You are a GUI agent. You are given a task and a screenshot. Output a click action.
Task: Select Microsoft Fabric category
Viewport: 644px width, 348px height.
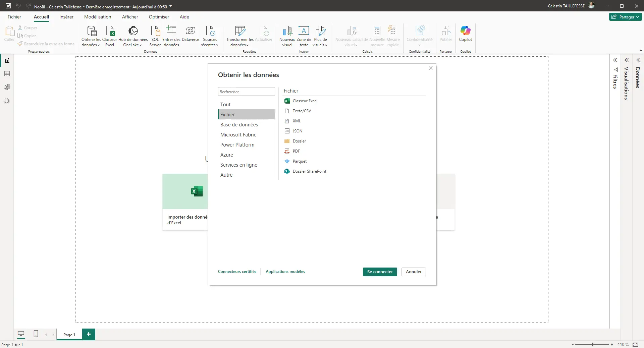pos(247,135)
